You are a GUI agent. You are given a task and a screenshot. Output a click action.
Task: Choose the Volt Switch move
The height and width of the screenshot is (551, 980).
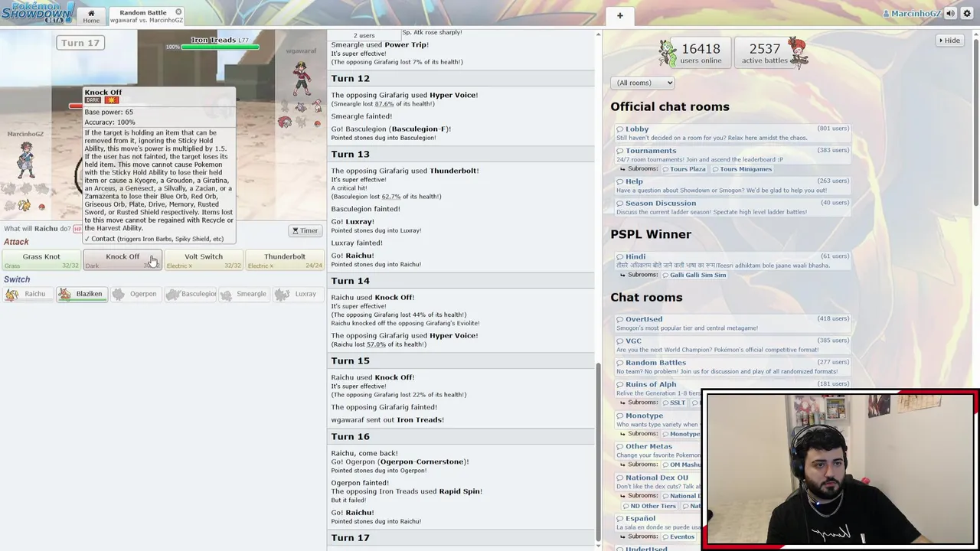click(204, 261)
